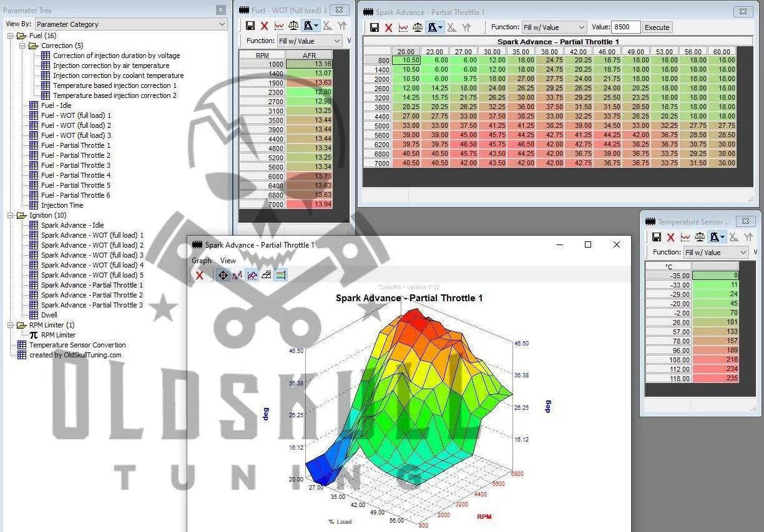Image resolution: width=764 pixels, height=532 pixels.
Task: Toggle the colored lines legend button in graph toolbar
Action: coord(280,275)
